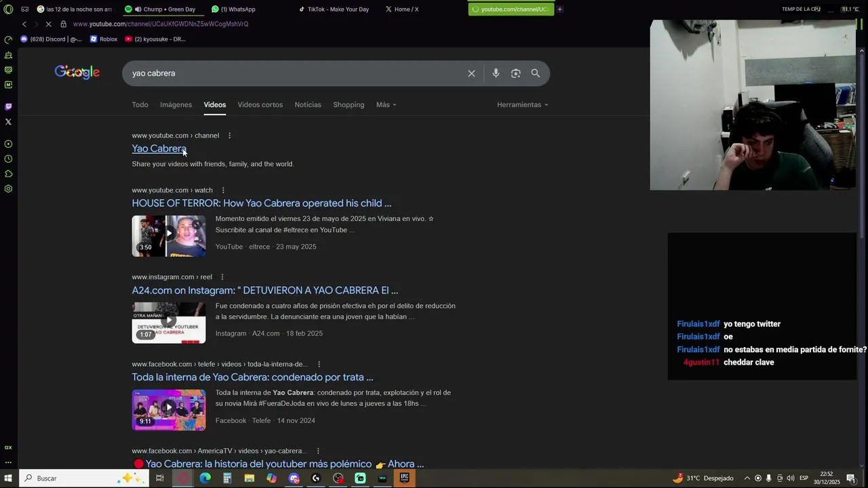Switch to the Todo results tab
Screen dimensions: 868x488
(x=140, y=104)
